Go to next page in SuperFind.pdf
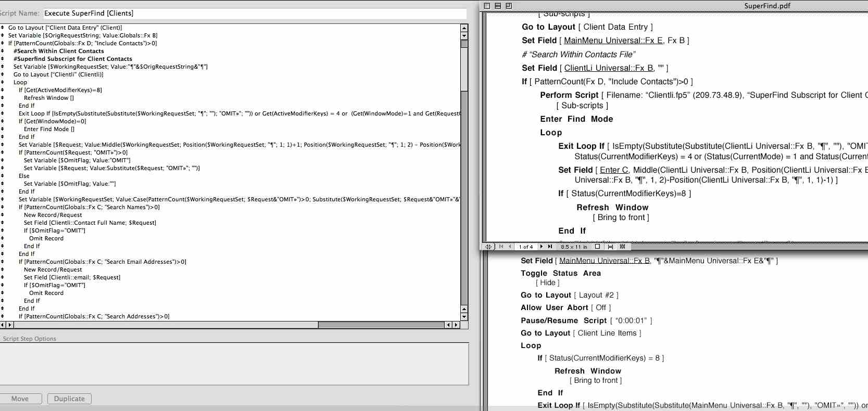868x411 pixels. (x=542, y=247)
